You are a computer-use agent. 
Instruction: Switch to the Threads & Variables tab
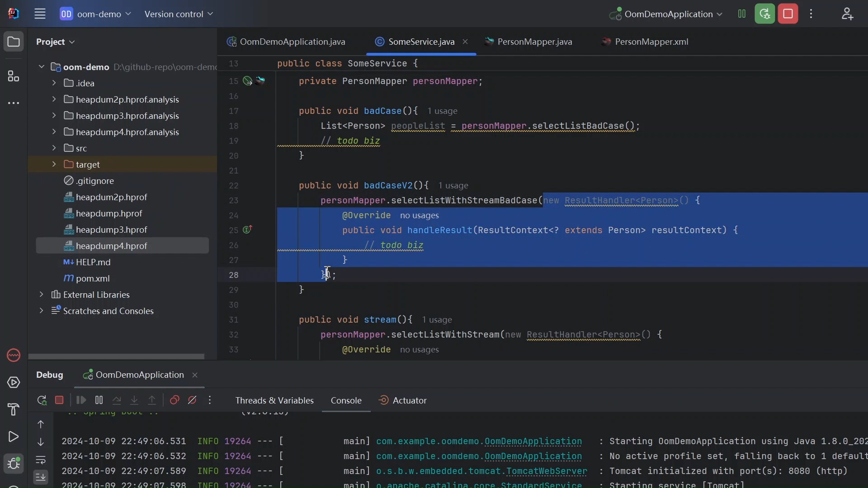[x=274, y=400]
